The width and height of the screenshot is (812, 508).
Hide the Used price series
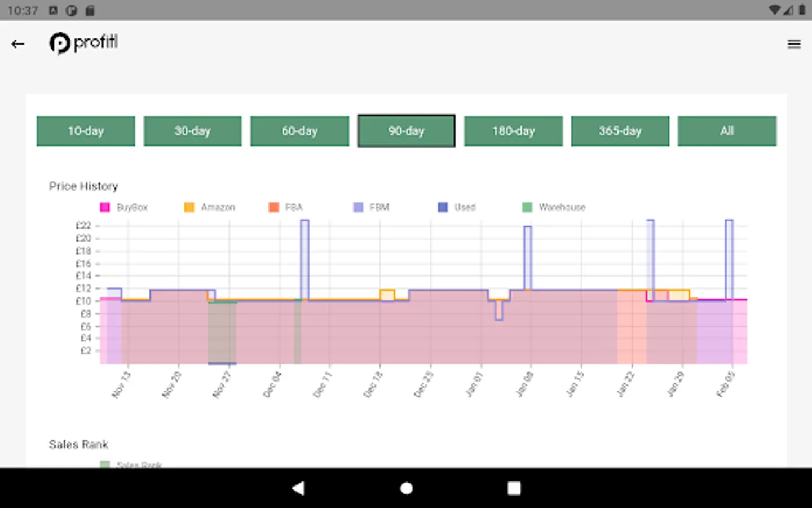(457, 207)
